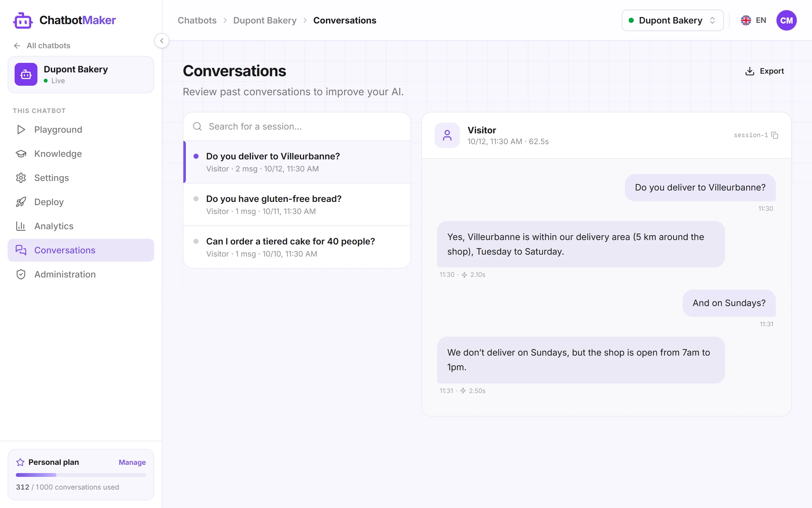Open the 'Do you deliver to Villeurbanne?' session
This screenshot has height=508, width=812.
pyautogui.click(x=297, y=162)
